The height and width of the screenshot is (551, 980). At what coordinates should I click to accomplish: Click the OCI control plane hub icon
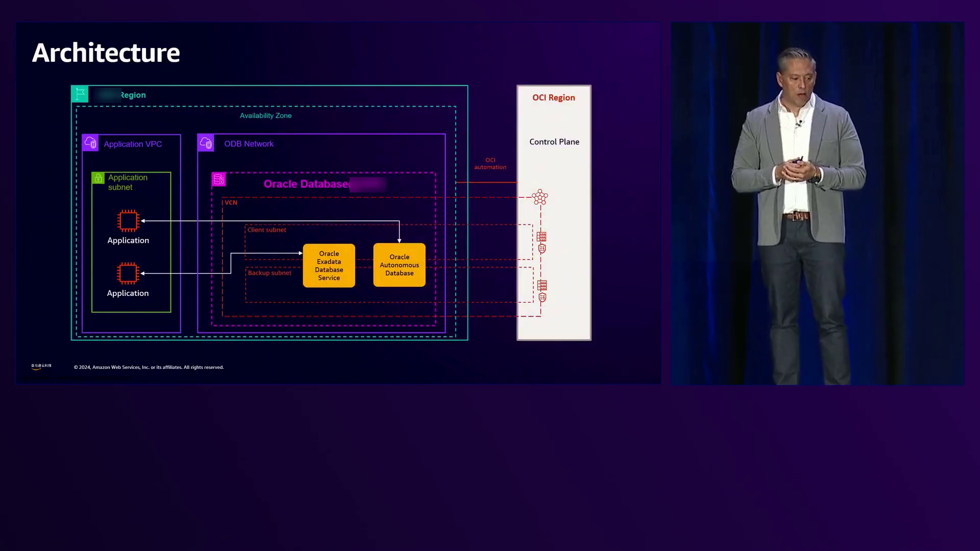click(x=540, y=197)
